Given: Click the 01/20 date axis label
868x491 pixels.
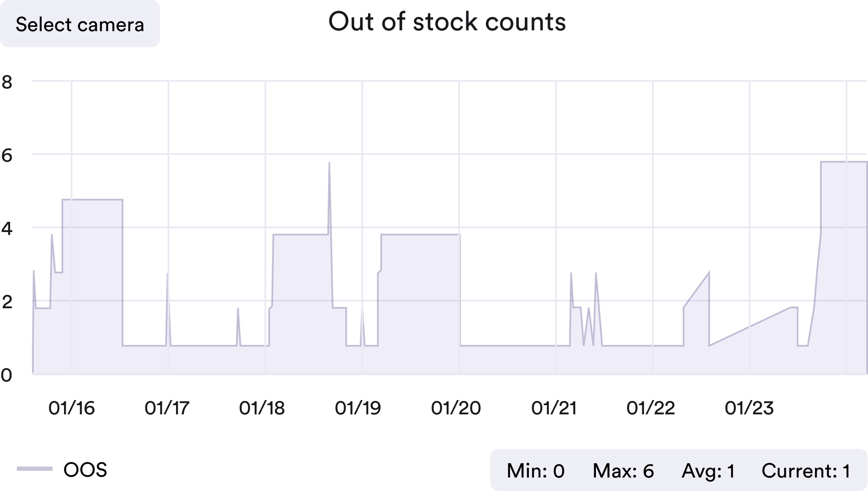Looking at the screenshot, I should [456, 408].
